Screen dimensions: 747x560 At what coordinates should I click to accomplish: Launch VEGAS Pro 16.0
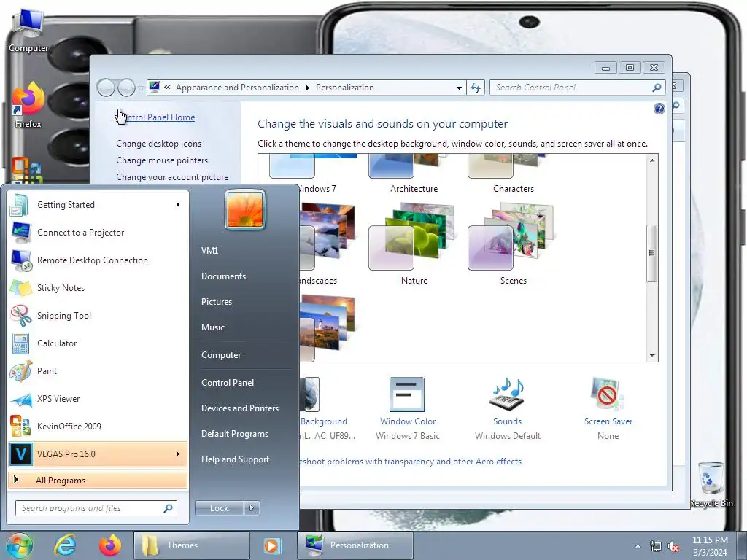(x=98, y=454)
